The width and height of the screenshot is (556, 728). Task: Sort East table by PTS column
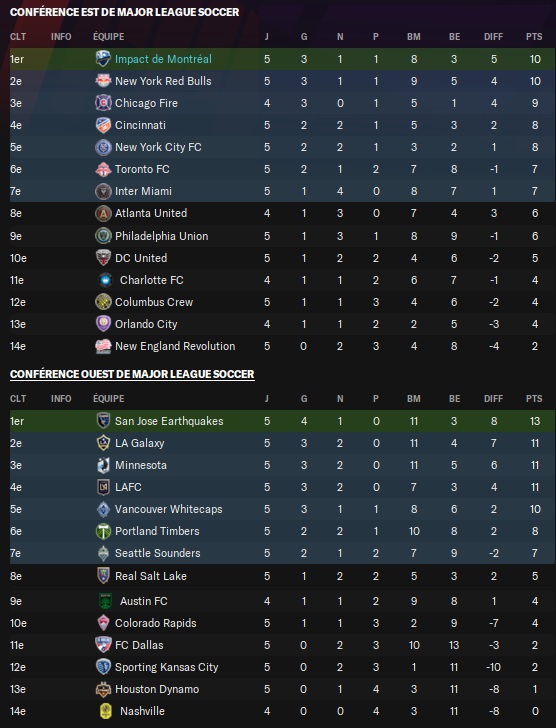coord(534,36)
